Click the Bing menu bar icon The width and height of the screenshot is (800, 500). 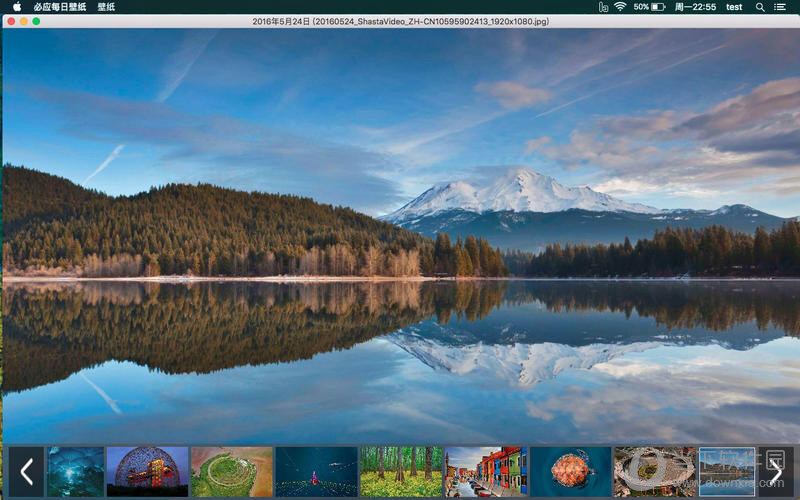[x=603, y=7]
